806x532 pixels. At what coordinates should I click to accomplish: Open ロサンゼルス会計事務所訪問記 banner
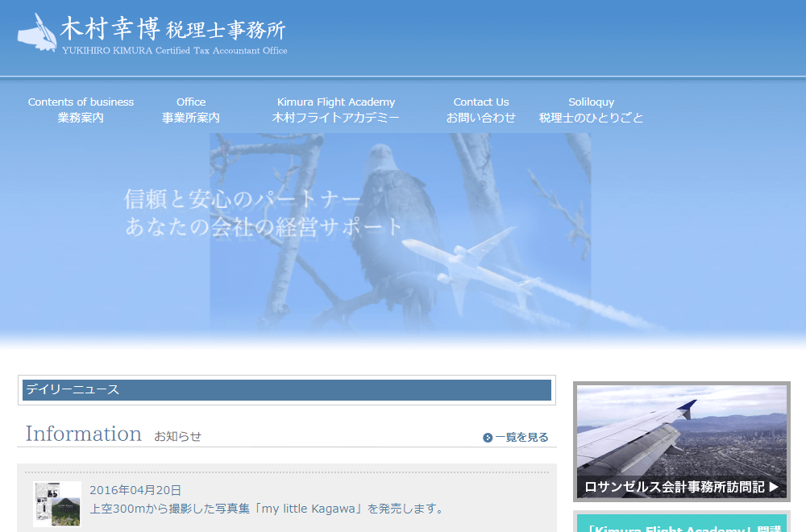(682, 442)
